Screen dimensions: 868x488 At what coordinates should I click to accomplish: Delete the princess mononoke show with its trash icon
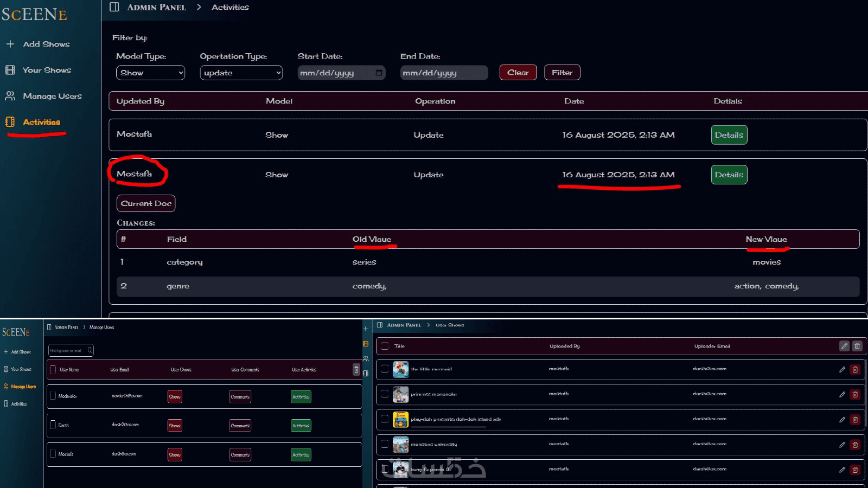pyautogui.click(x=855, y=394)
